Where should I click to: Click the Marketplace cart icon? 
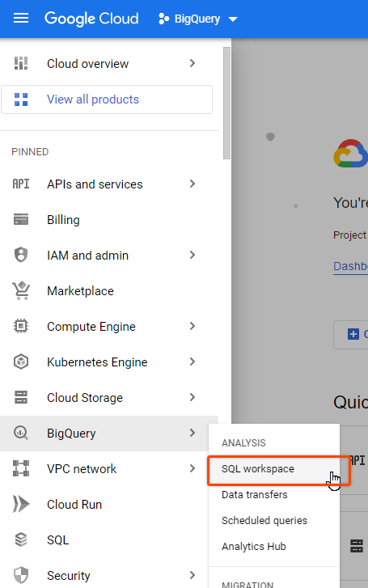pyautogui.click(x=21, y=290)
